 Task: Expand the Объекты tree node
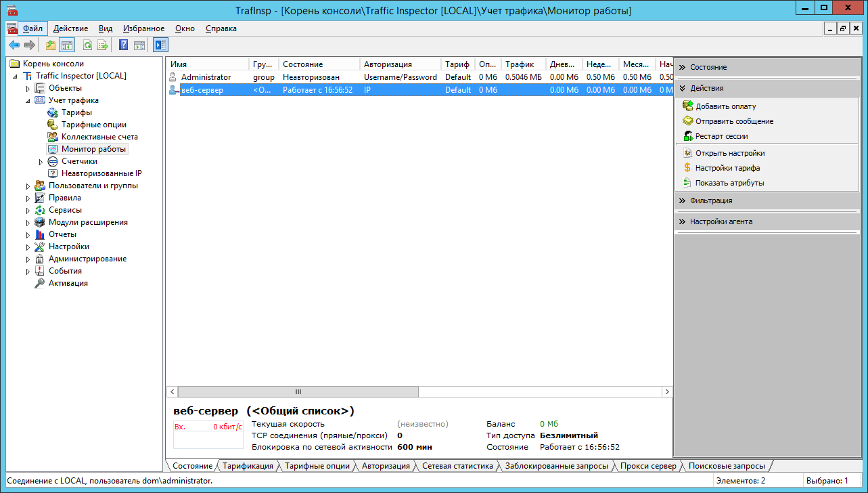[x=28, y=89]
